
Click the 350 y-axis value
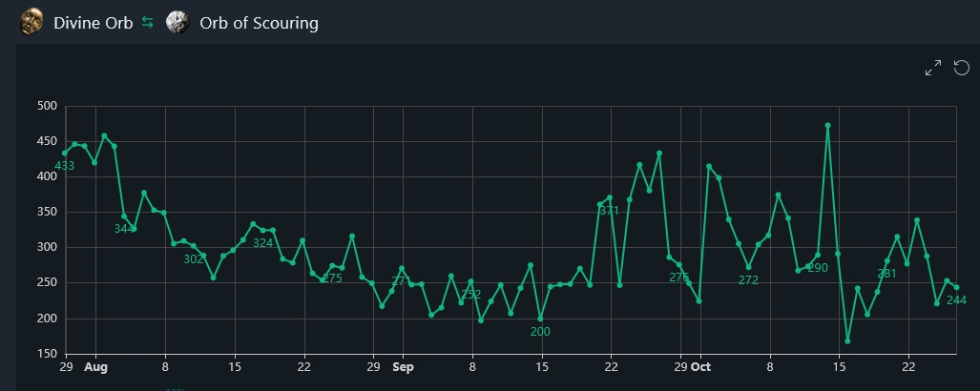(48, 213)
